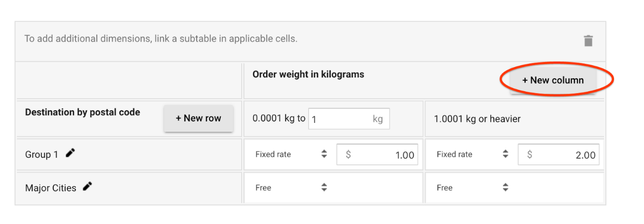Focus the $2.00 rate input field
Image resolution: width=644 pixels, height=224 pixels.
point(566,155)
